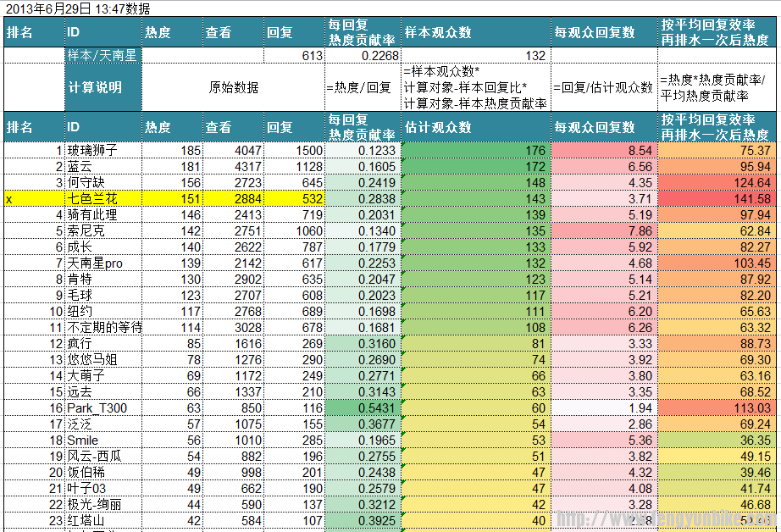The width and height of the screenshot is (781, 532).
Task: Click the green cell showing 0.5431
Action: click(362, 408)
